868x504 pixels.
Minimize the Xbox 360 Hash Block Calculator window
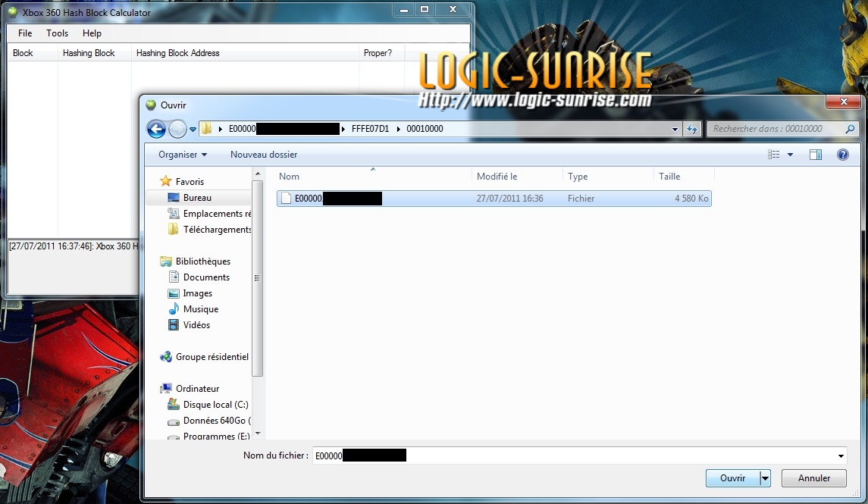coord(404,9)
